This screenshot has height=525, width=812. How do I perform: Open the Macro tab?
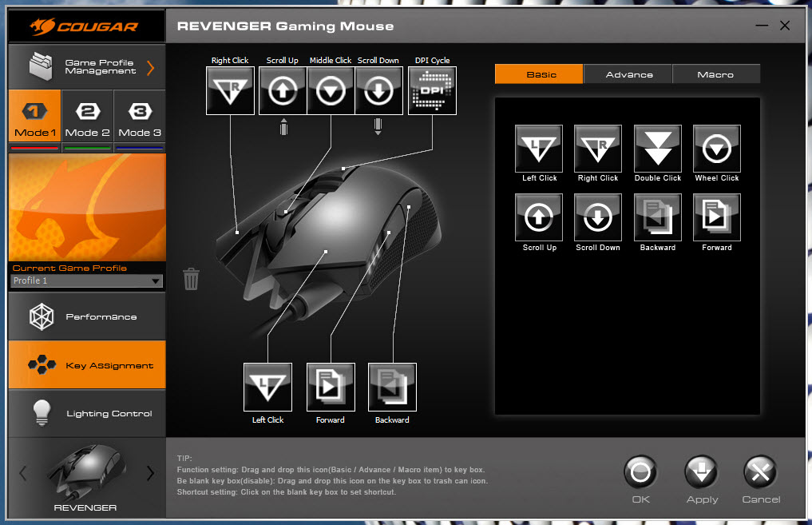(x=717, y=74)
